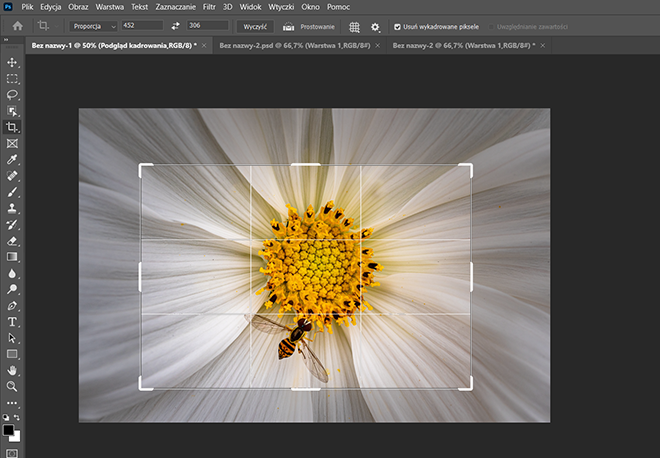This screenshot has height=458, width=660.
Task: Select the Frame tool
Action: coord(12,144)
